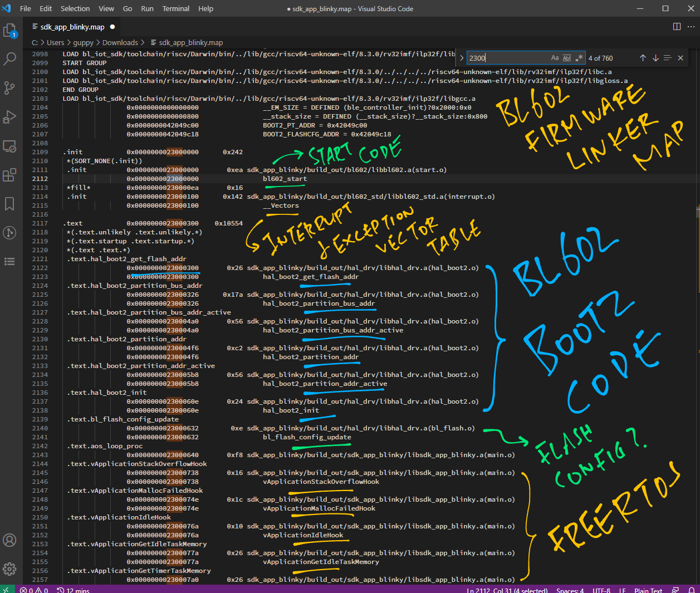Open the Source Control view
Viewport: 700px width, 593px height.
(10, 88)
